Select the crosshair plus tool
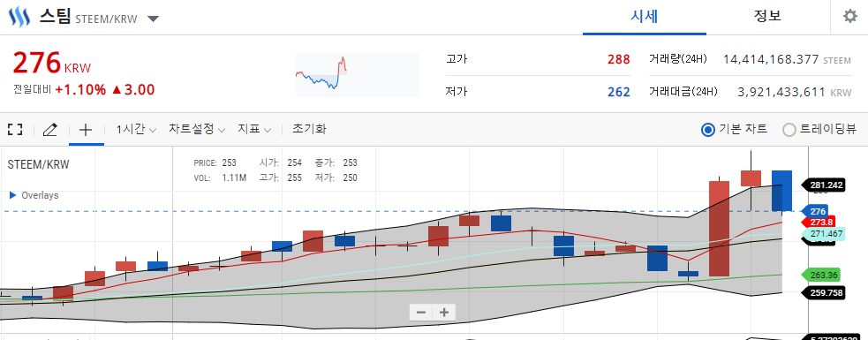868x340 pixels. tap(86, 130)
